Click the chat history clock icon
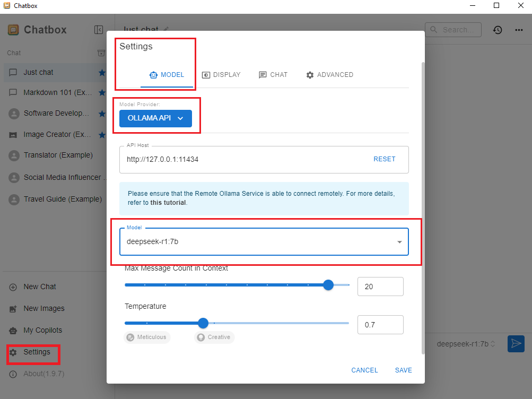The image size is (532, 399). click(497, 30)
